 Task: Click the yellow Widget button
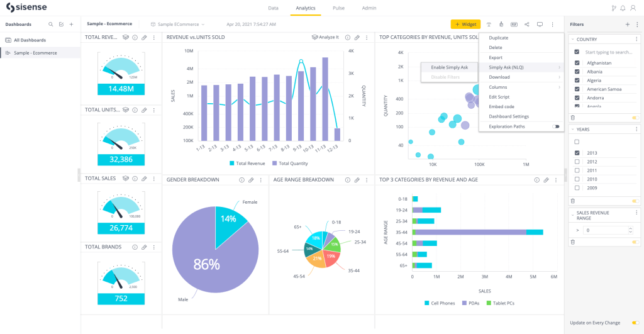pos(465,24)
